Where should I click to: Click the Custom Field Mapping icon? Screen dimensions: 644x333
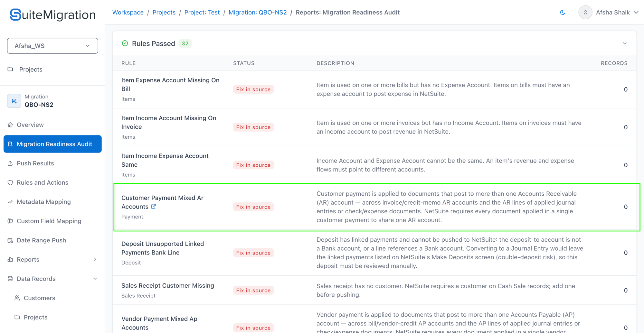[x=10, y=221]
